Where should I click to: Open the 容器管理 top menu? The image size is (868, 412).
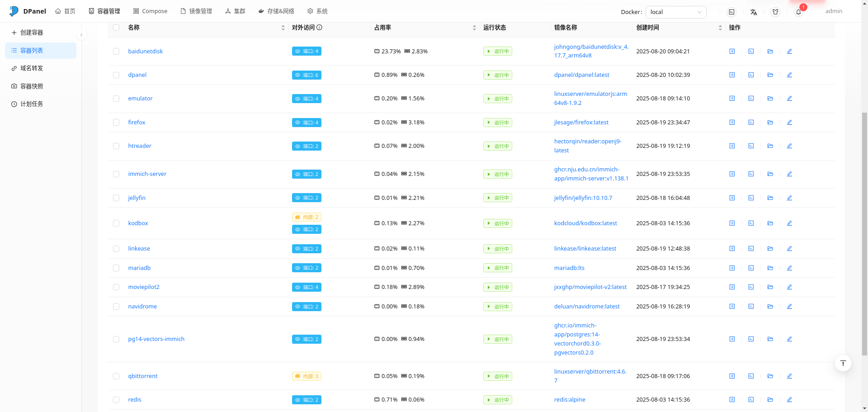(104, 11)
